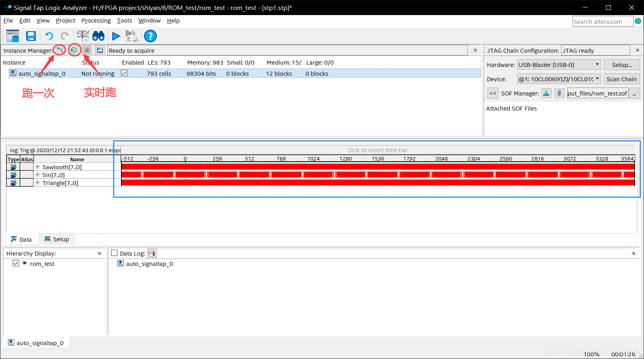Expand the Triangle[7..0] bus
Image resolution: width=644 pixels, height=359 pixels.
(x=38, y=183)
